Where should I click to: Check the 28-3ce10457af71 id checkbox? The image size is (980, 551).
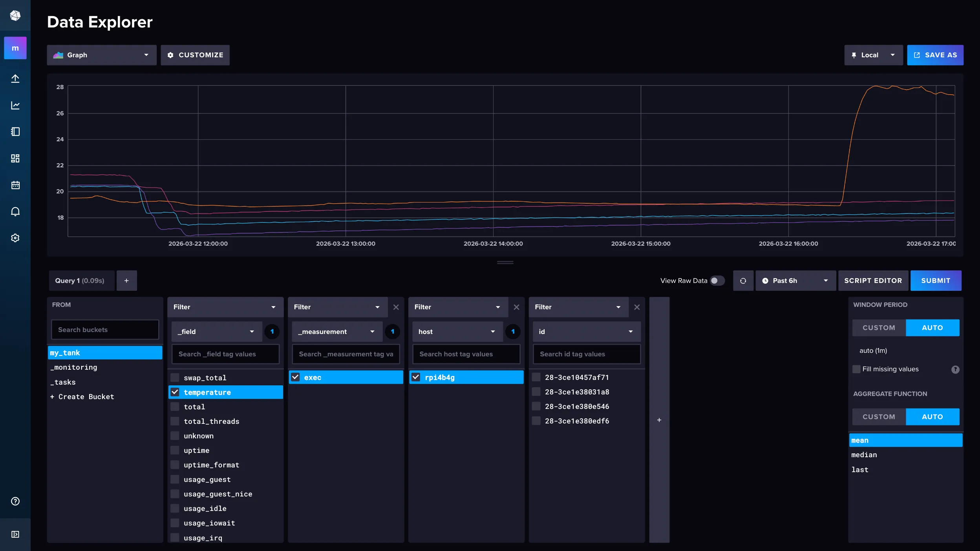point(536,377)
